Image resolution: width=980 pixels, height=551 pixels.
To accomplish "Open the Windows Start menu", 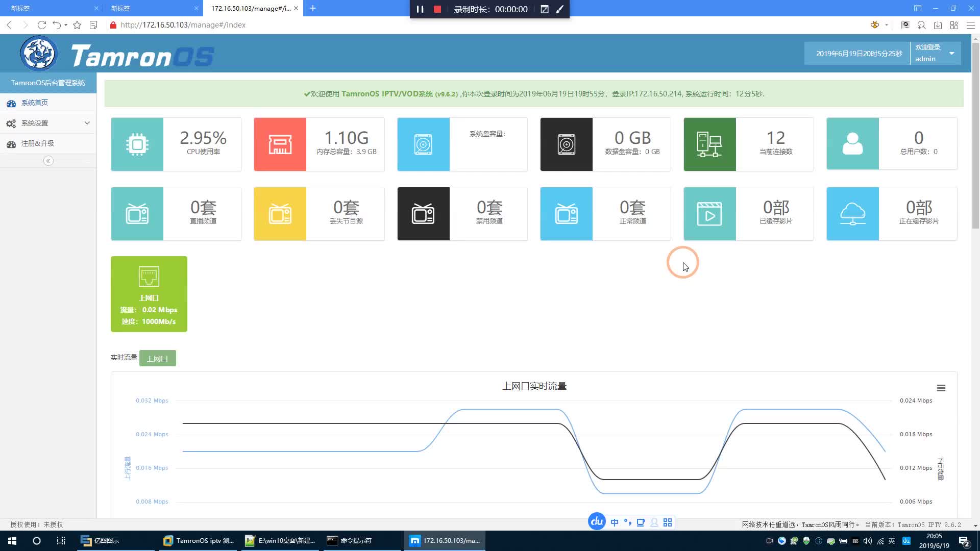I will [12, 541].
